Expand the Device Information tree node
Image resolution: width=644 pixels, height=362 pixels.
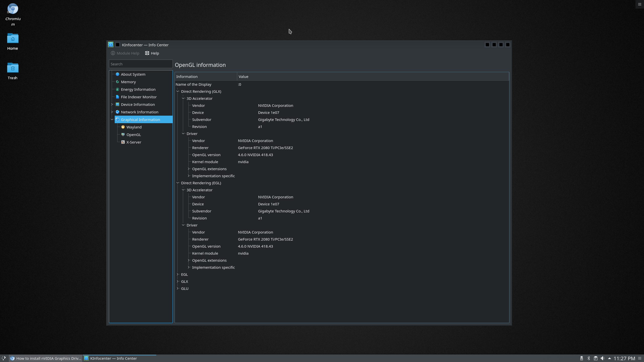coord(112,104)
